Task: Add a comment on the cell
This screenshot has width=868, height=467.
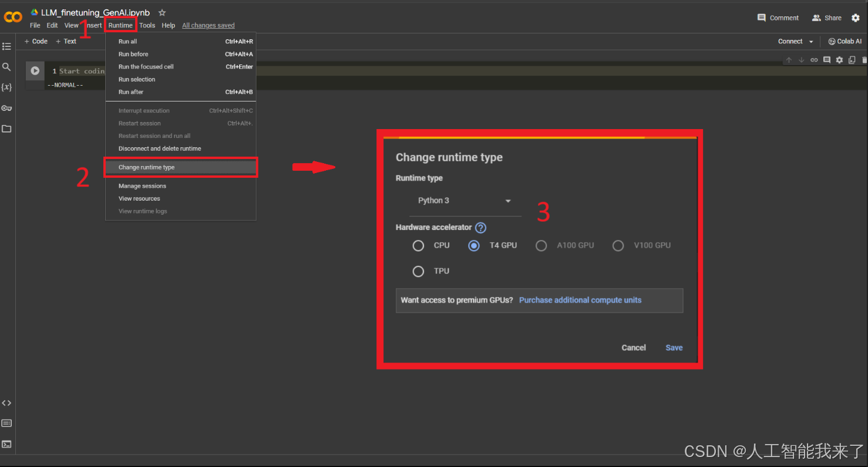Action: [827, 60]
